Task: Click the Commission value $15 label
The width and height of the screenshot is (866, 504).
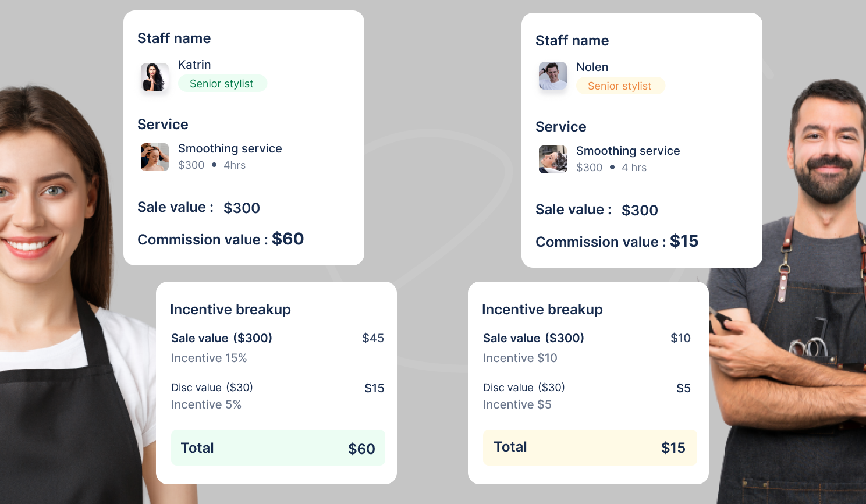Action: (x=617, y=242)
